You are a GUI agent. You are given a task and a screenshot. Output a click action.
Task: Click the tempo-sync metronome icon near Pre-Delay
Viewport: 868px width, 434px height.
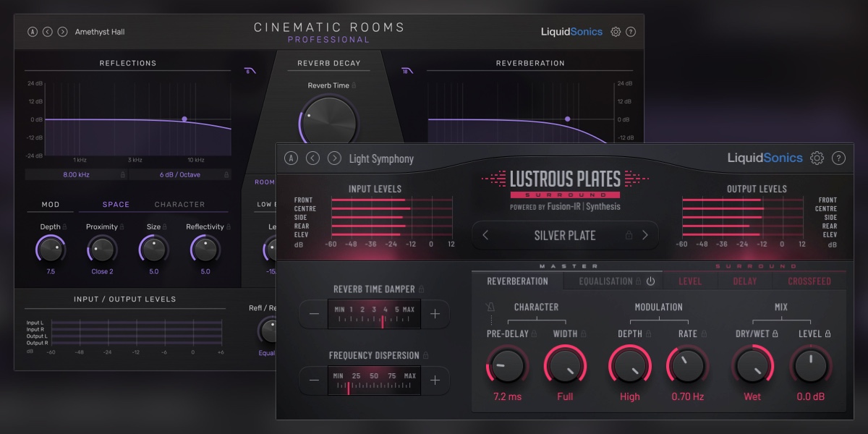(x=490, y=307)
